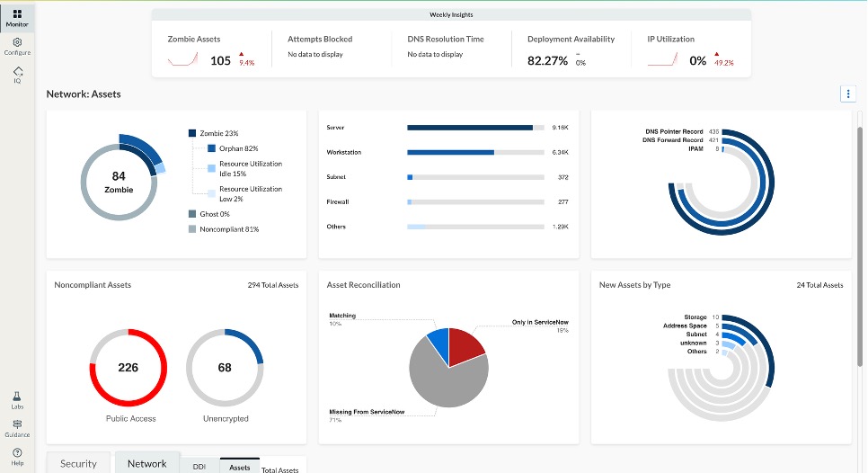868x473 pixels.
Task: Switch to the Network tab
Action: [146, 463]
